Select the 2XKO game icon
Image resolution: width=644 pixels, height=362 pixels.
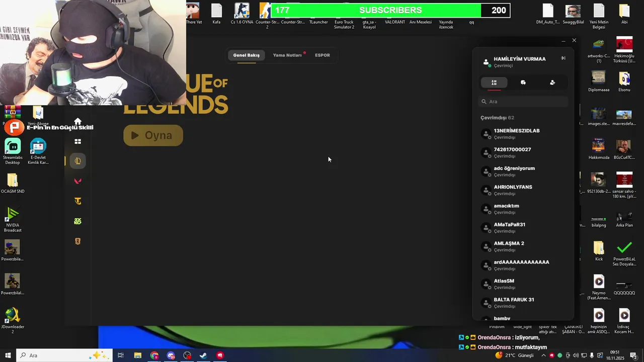point(77,221)
